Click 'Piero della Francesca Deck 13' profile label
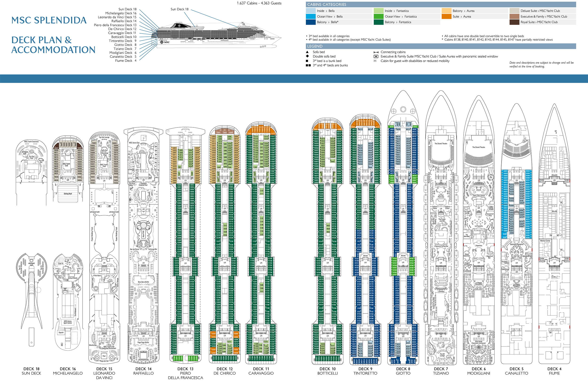This screenshot has width=588, height=381. [x=115, y=25]
